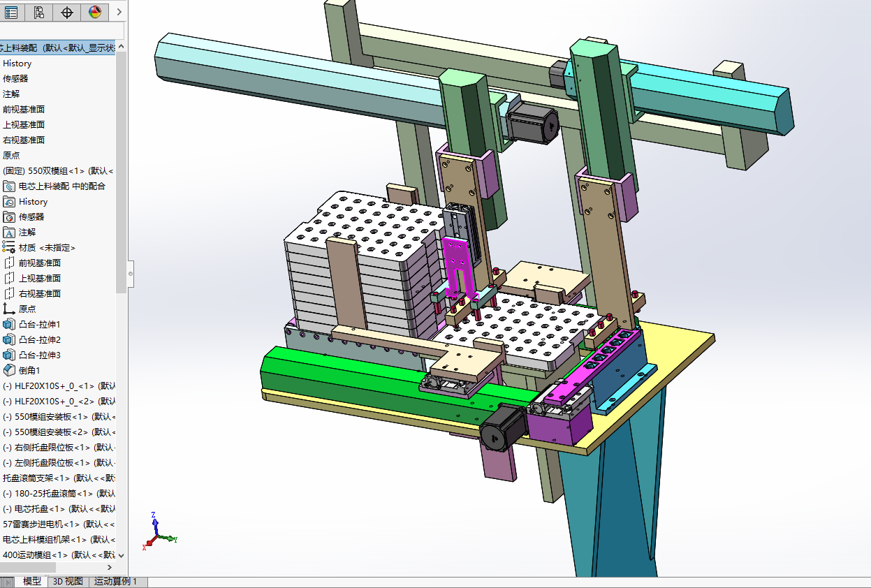The image size is (871, 588).
Task: Click the extrude icon for 凸台-拉伸2
Action: coord(9,339)
